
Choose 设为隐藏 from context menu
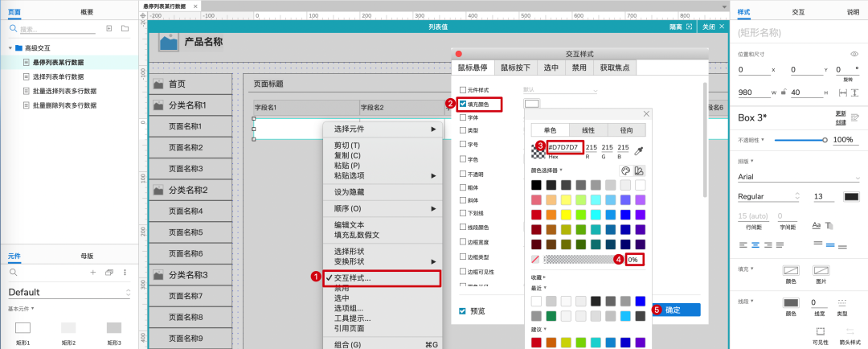click(x=349, y=192)
